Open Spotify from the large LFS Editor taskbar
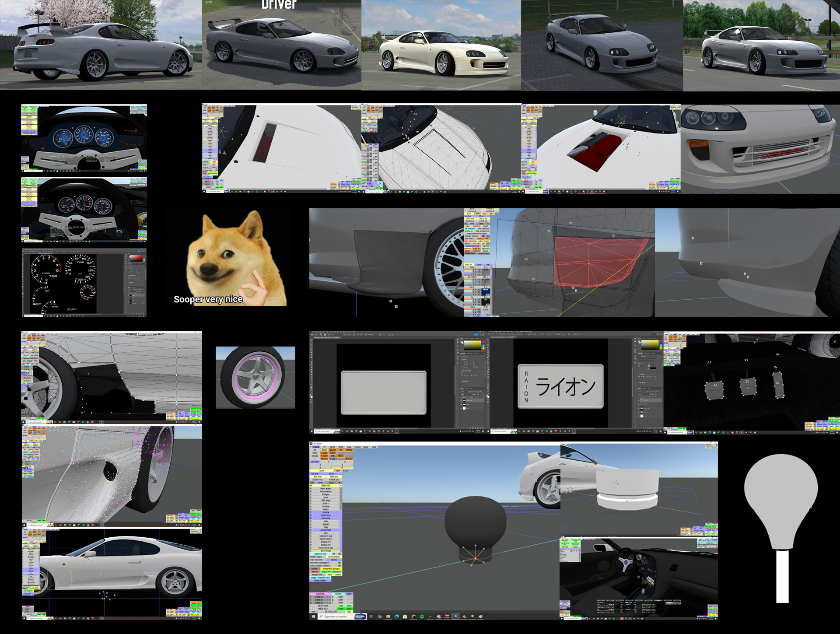The height and width of the screenshot is (634, 840). (x=422, y=616)
